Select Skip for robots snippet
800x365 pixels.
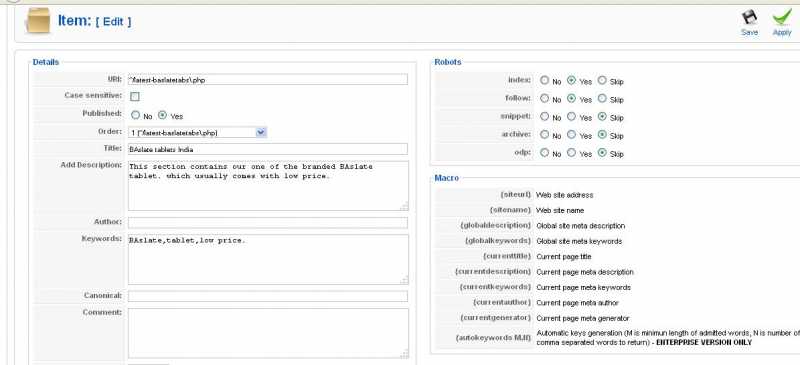click(602, 116)
